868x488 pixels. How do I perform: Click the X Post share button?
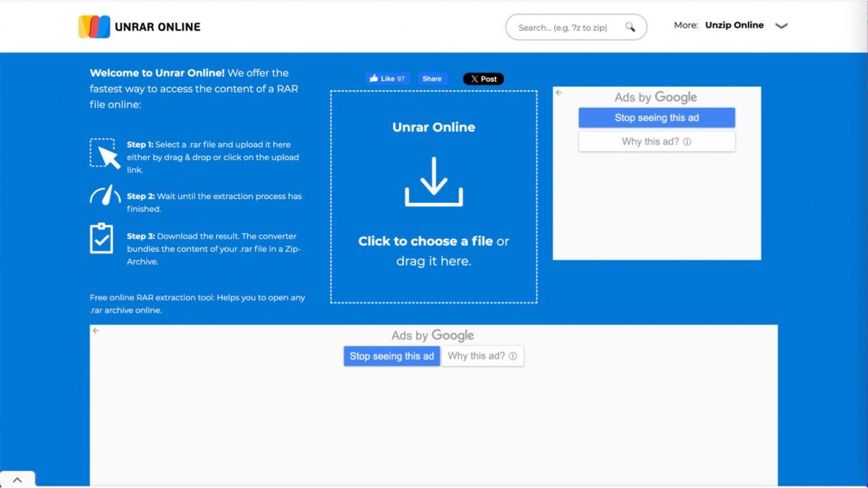click(484, 78)
